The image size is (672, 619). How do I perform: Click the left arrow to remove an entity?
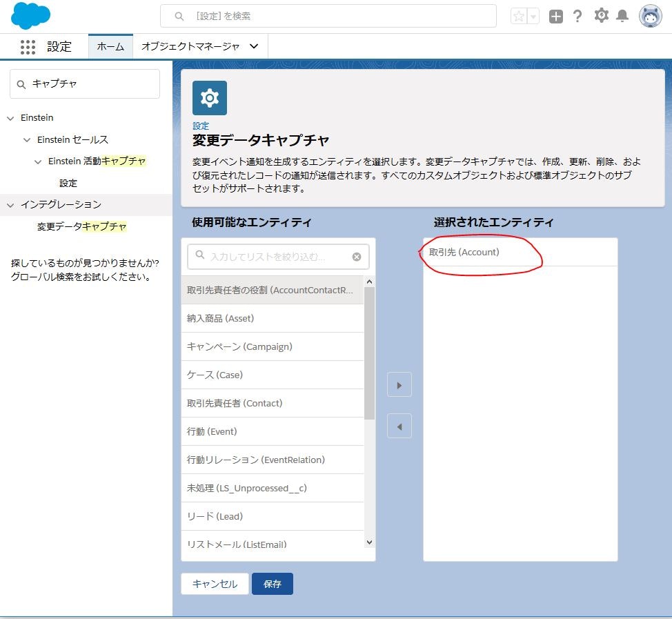pyautogui.click(x=399, y=426)
